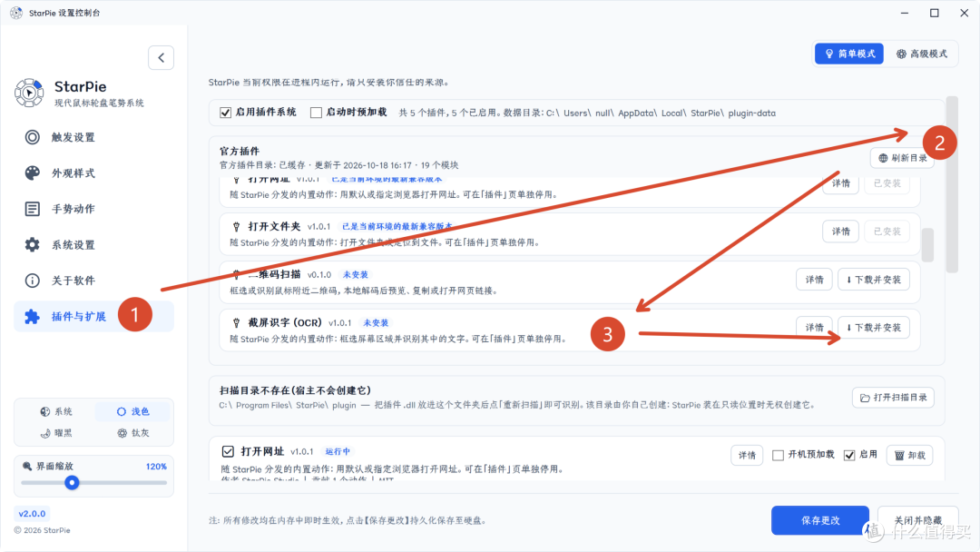The height and width of the screenshot is (552, 980).
Task: Click the puzzle-piece icon beside 插件与扩展
Action: 32,316
